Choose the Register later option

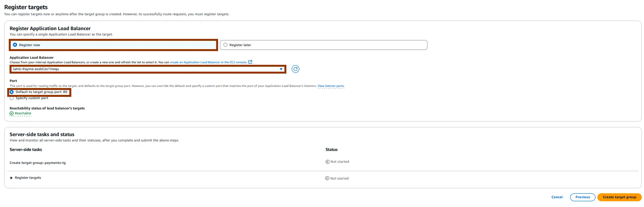tap(226, 45)
